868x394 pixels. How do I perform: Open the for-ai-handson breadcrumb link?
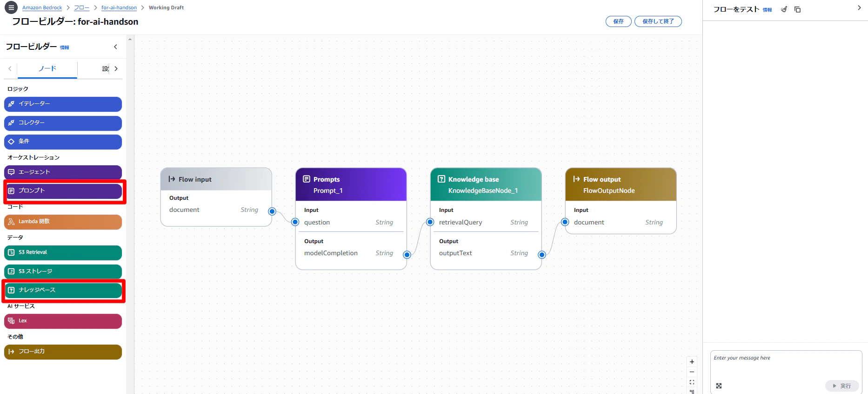point(119,7)
